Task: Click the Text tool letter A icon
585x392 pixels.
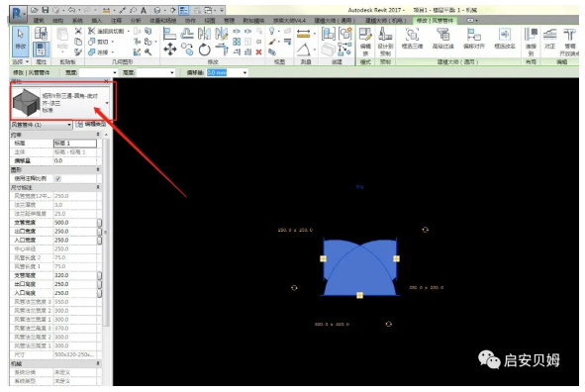Action: coord(144,10)
